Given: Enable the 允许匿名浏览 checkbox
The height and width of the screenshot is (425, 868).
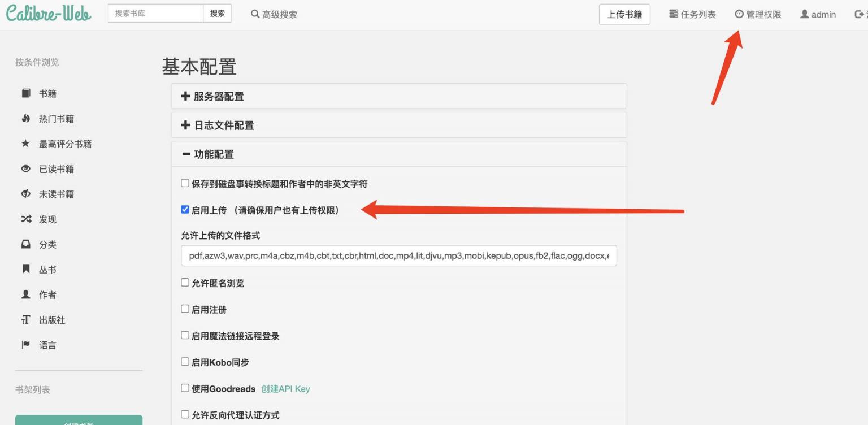Looking at the screenshot, I should point(185,283).
